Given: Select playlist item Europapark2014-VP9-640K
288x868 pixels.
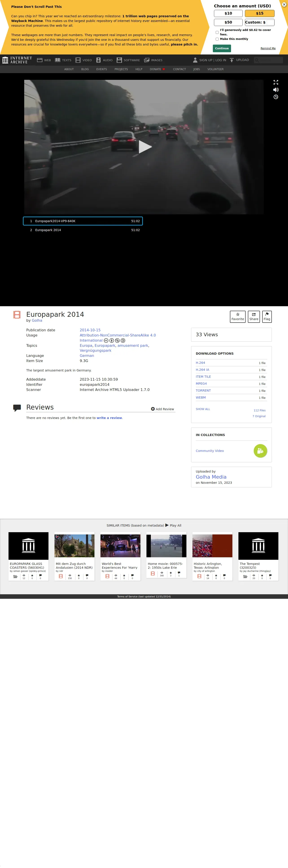Looking at the screenshot, I should pyautogui.click(x=83, y=221).
